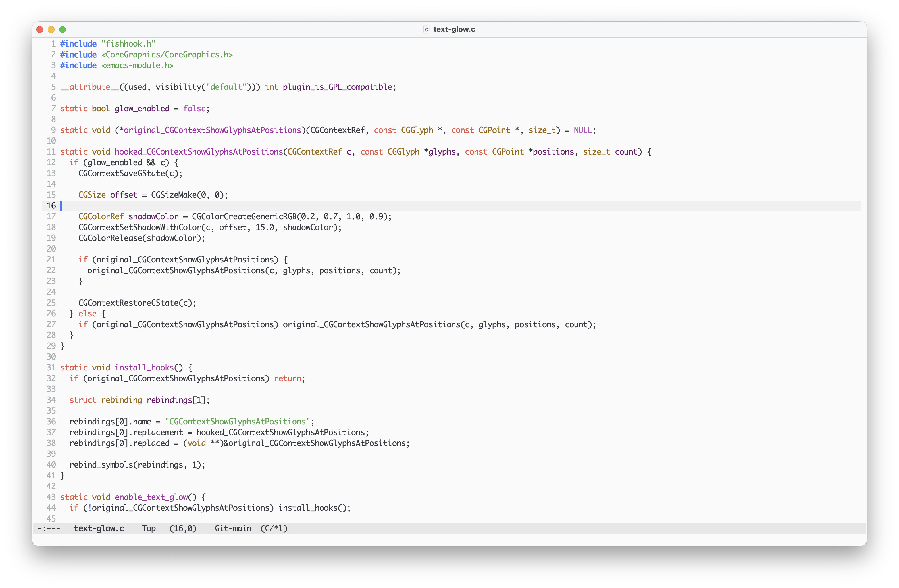
Task: Click the (C/*l) major mode indicator
Action: (274, 528)
